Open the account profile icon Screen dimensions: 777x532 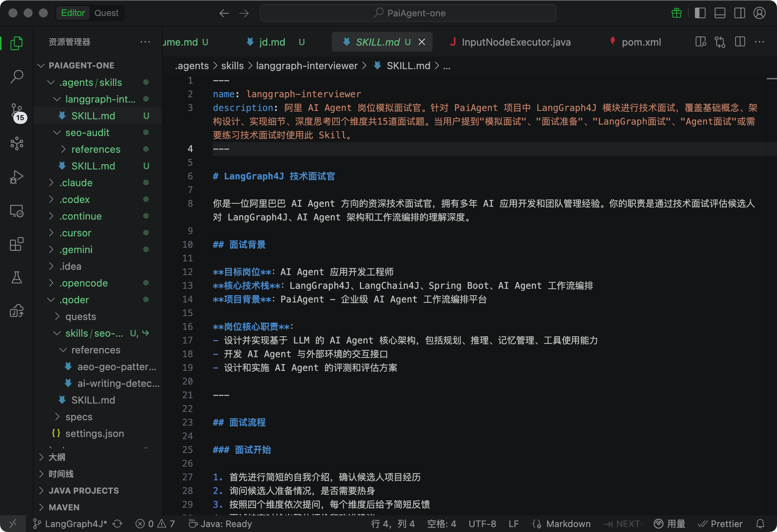pos(760,13)
